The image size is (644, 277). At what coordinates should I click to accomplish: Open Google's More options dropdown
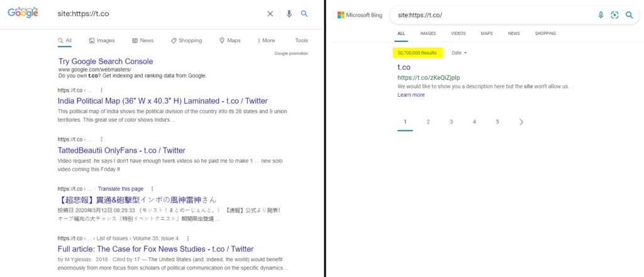click(x=266, y=41)
